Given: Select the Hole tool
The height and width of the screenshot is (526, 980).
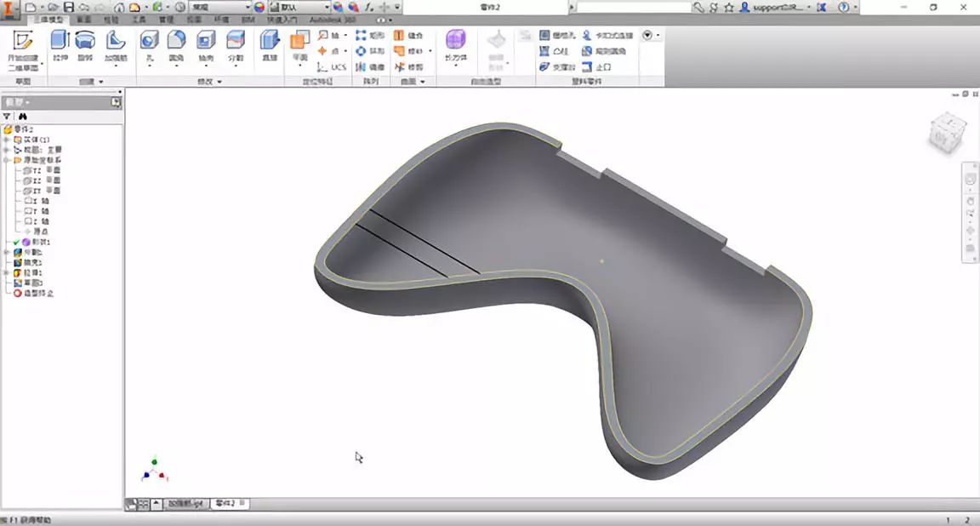Looking at the screenshot, I should pos(149,46).
